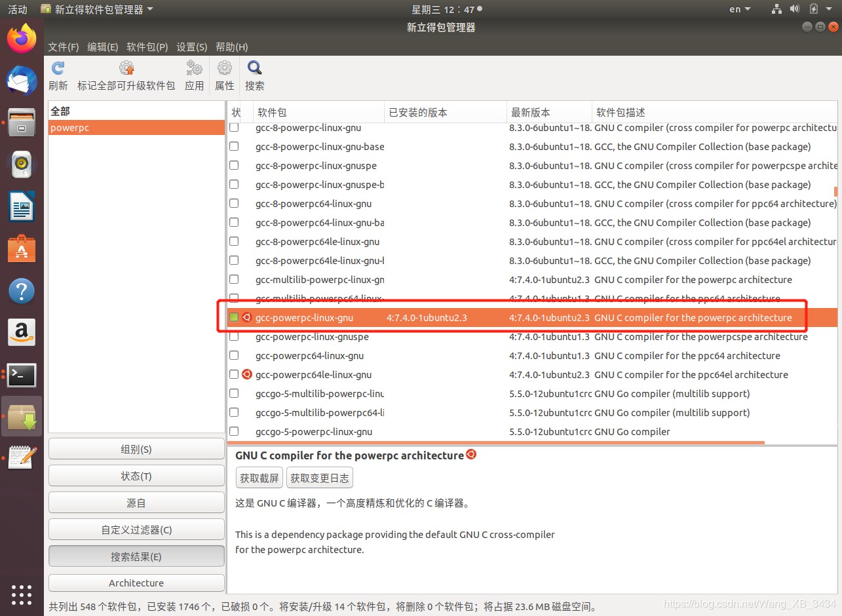Open the 新立得软件包管理器 title bar menu
Viewport: 842px width, 616px height.
[97, 9]
